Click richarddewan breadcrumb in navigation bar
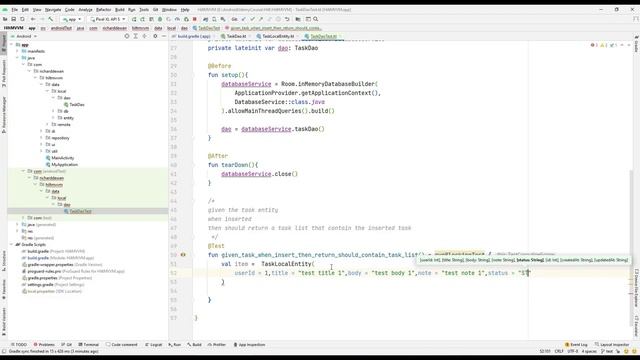The width and height of the screenshot is (640, 360). click(x=115, y=28)
